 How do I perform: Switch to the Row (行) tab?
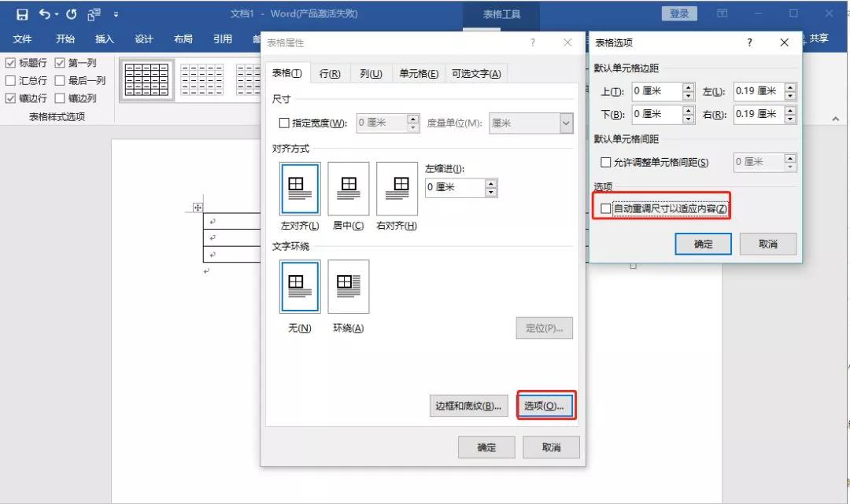(x=330, y=74)
